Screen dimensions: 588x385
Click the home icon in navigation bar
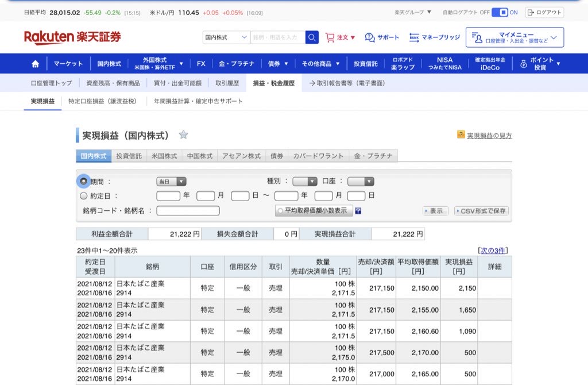[x=36, y=64]
